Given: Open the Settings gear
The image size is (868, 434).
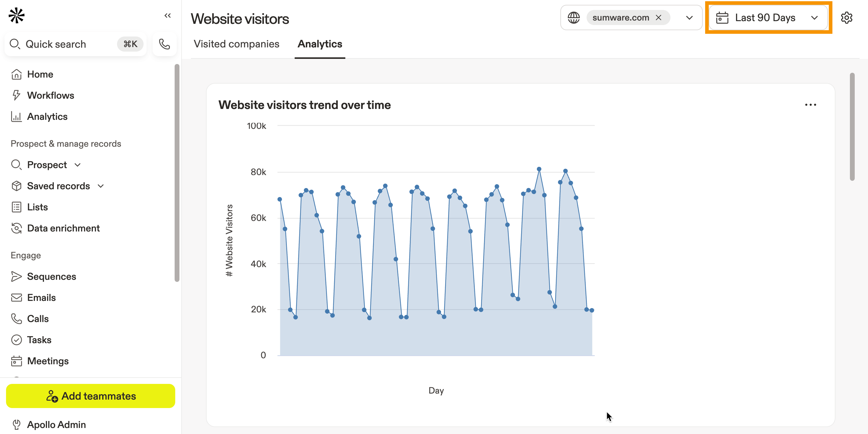Looking at the screenshot, I should pos(847,18).
